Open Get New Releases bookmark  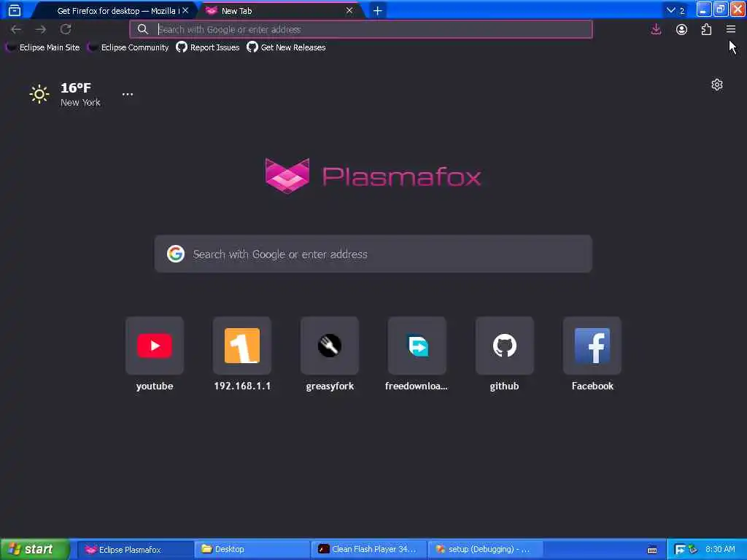tap(286, 47)
